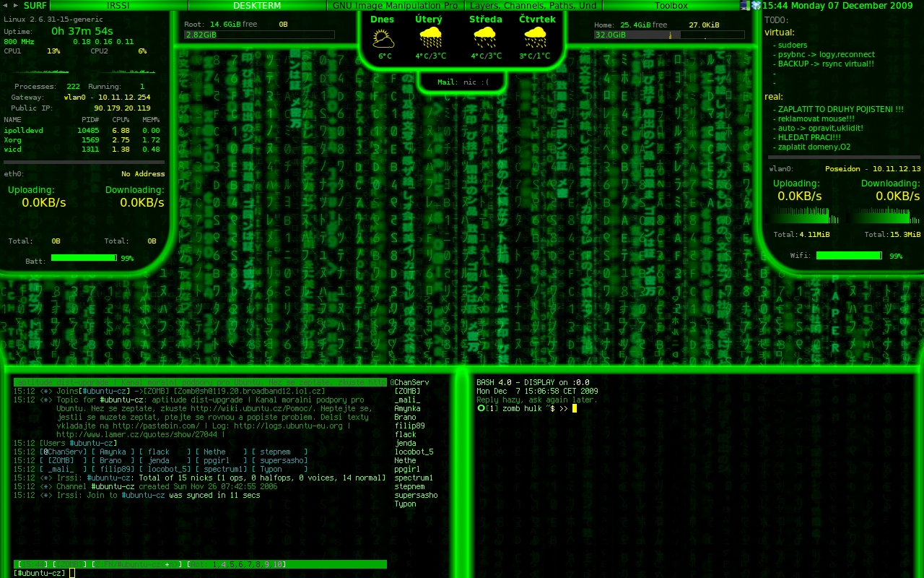Select Brano in the nick list

point(405,417)
